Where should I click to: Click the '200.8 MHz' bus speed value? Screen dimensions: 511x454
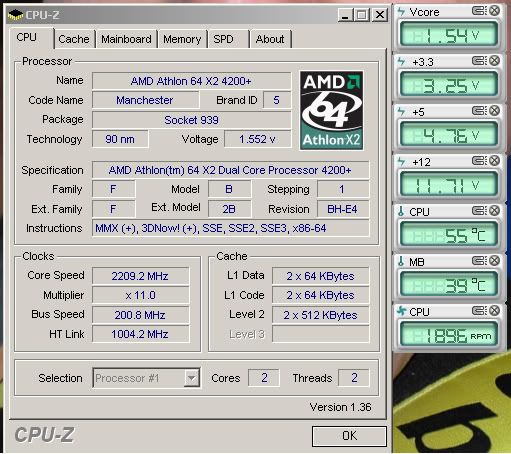click(140, 315)
